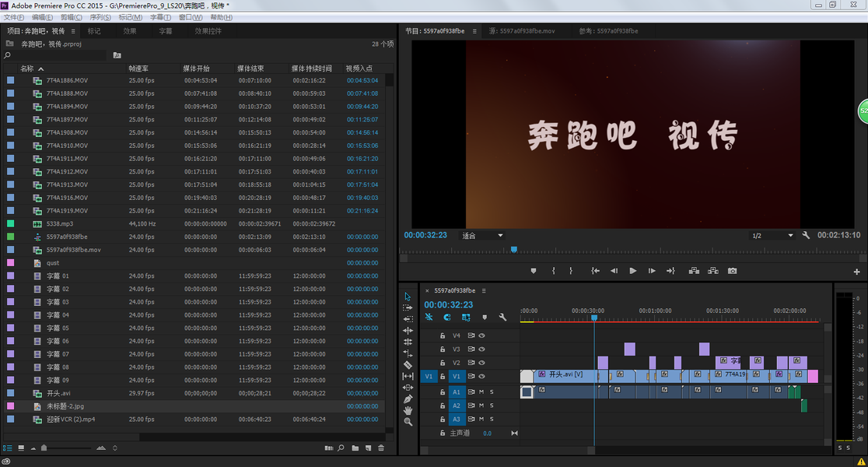Select the Hand tool
The height and width of the screenshot is (467, 868).
[408, 410]
